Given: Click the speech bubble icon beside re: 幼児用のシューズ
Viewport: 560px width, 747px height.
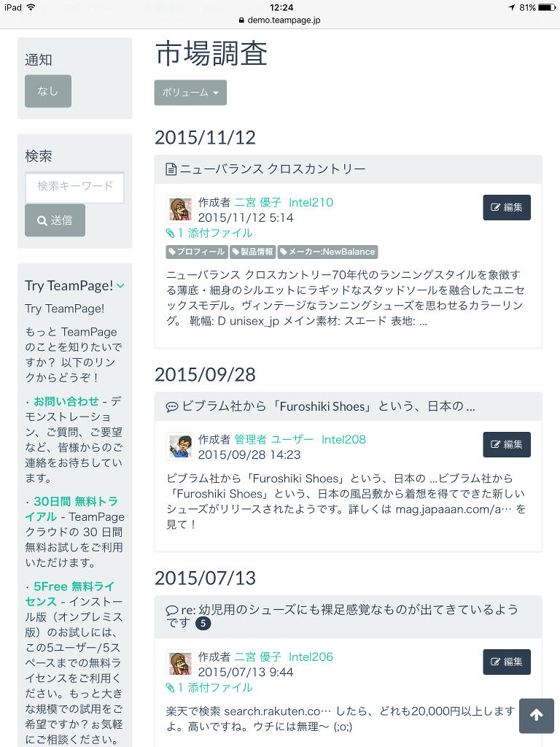Looking at the screenshot, I should 171,611.
